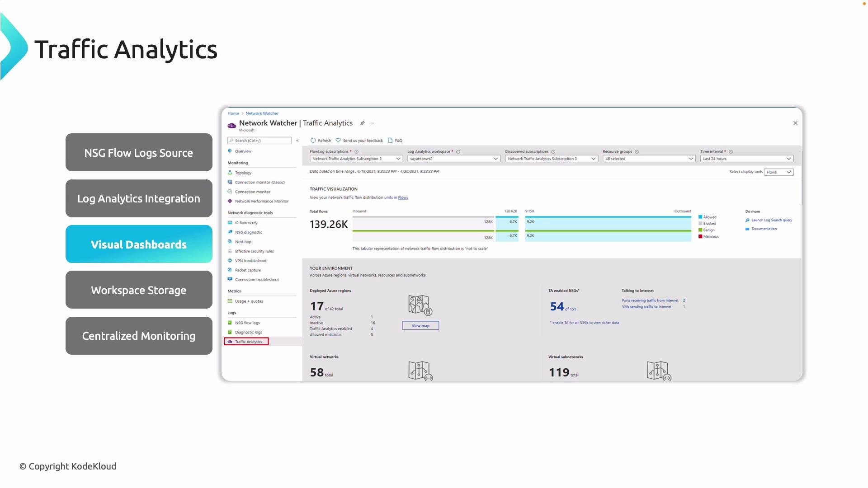868x488 pixels.
Task: Click the Diagnostic logs icon
Action: point(230,332)
